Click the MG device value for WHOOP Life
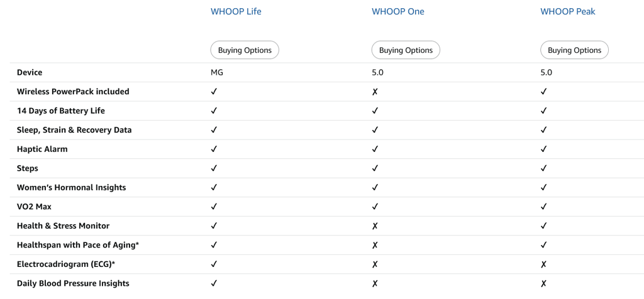The height and width of the screenshot is (299, 644). (216, 72)
